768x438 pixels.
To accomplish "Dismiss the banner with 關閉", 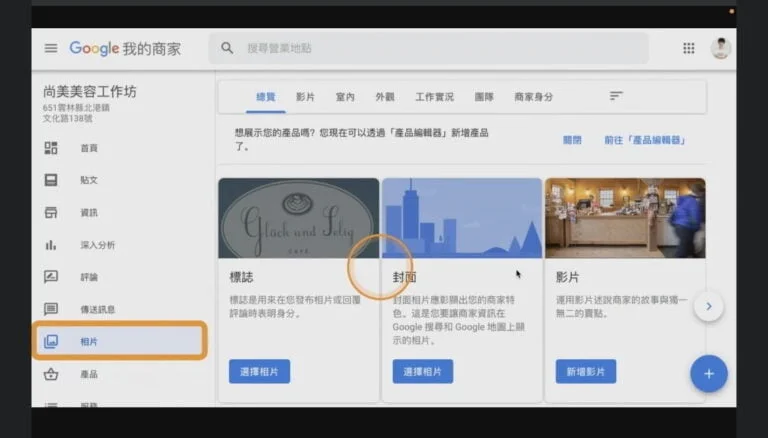I will pos(572,140).
